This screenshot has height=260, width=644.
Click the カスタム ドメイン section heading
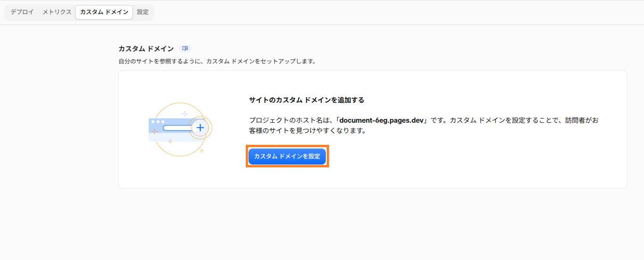coord(146,48)
